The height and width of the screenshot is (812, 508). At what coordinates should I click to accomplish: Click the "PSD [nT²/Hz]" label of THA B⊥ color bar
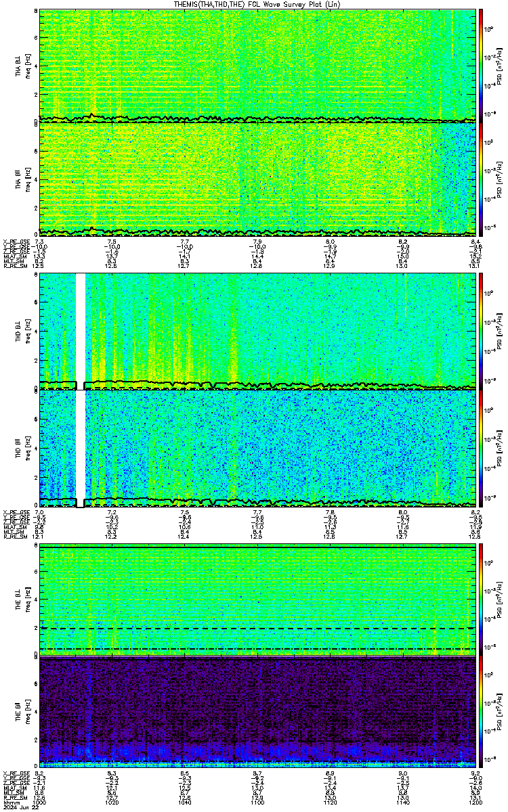tap(500, 66)
